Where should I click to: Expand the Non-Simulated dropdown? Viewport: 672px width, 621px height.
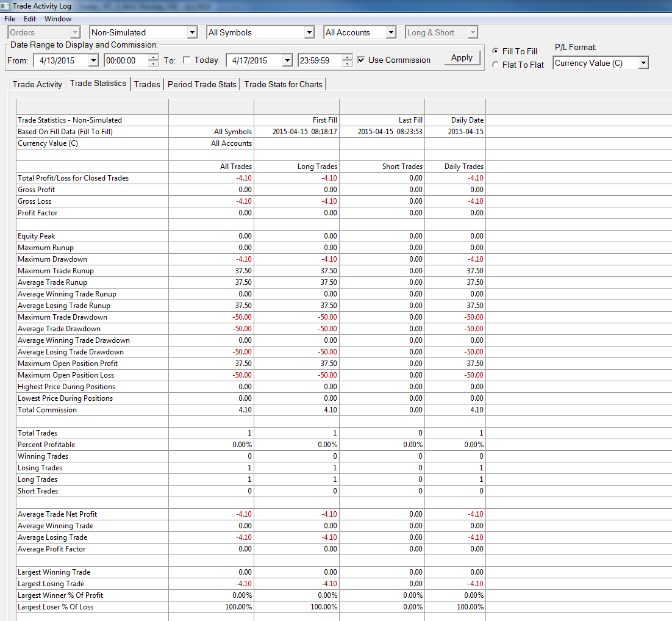(x=193, y=32)
